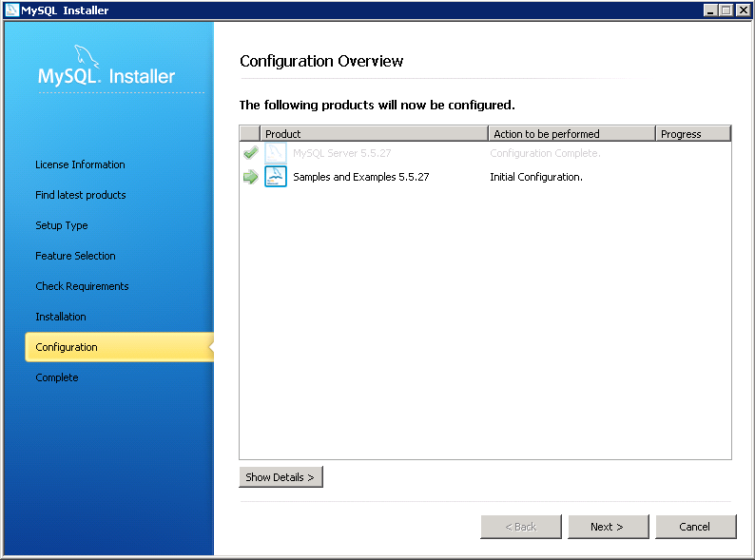Click green checkmark beside MySQL Server 5.5.27
Viewport: 755px width, 560px height.
pos(251,153)
